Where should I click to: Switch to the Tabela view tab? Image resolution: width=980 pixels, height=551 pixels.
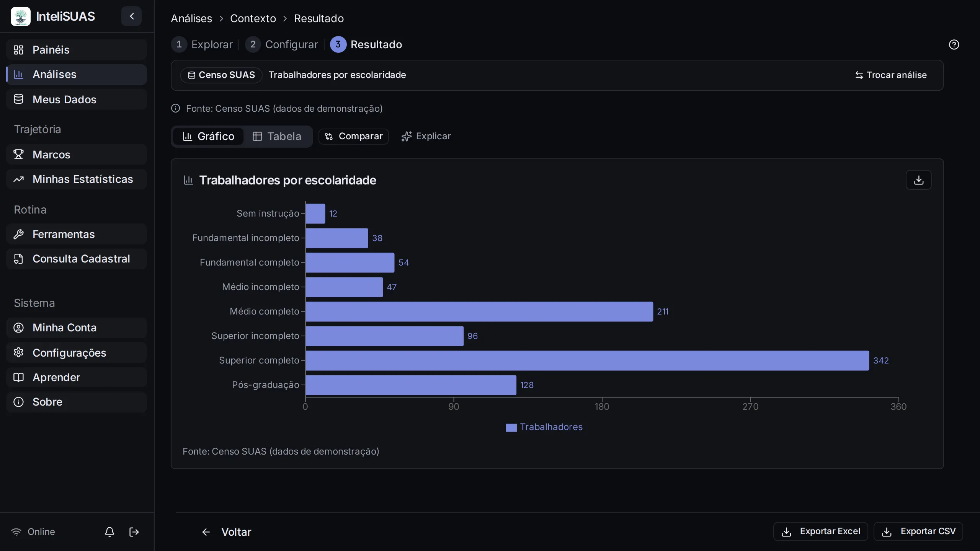click(277, 136)
